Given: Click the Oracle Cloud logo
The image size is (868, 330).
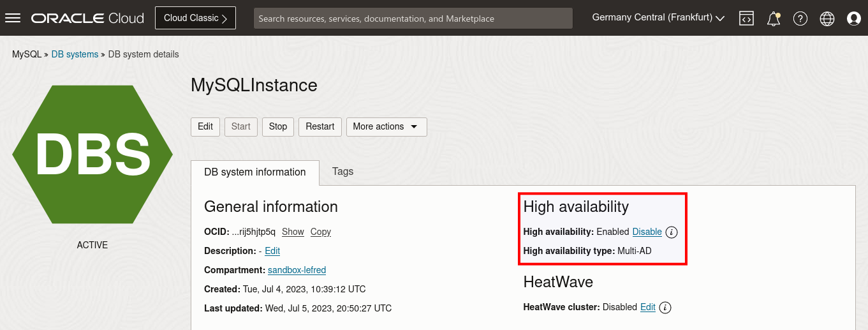Looking at the screenshot, I should (x=87, y=18).
